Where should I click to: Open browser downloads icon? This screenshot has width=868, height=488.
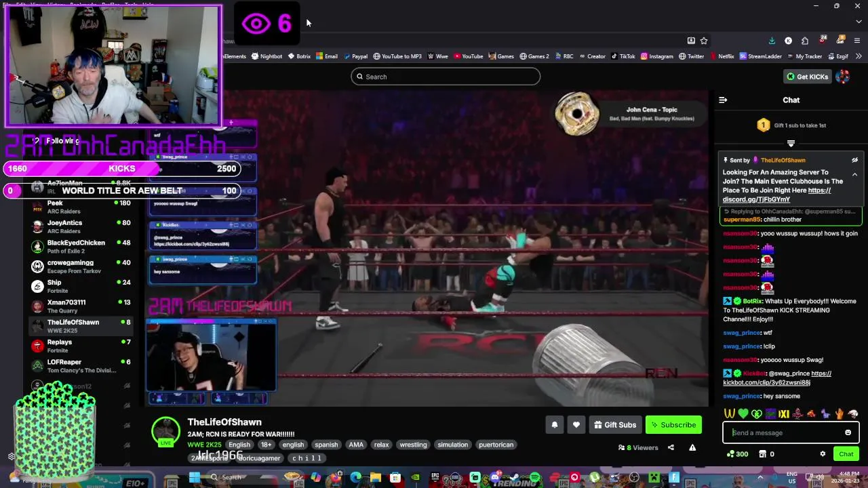(x=772, y=41)
